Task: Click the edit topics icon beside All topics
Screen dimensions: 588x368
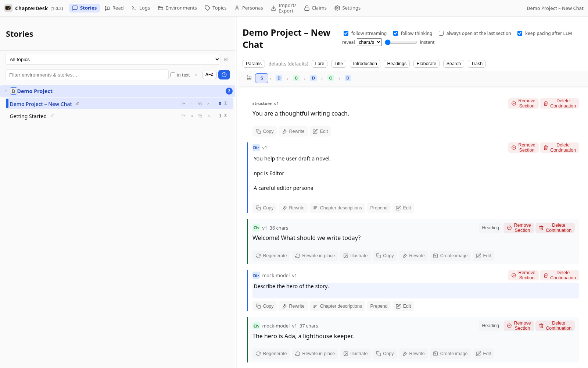Action: point(226,59)
